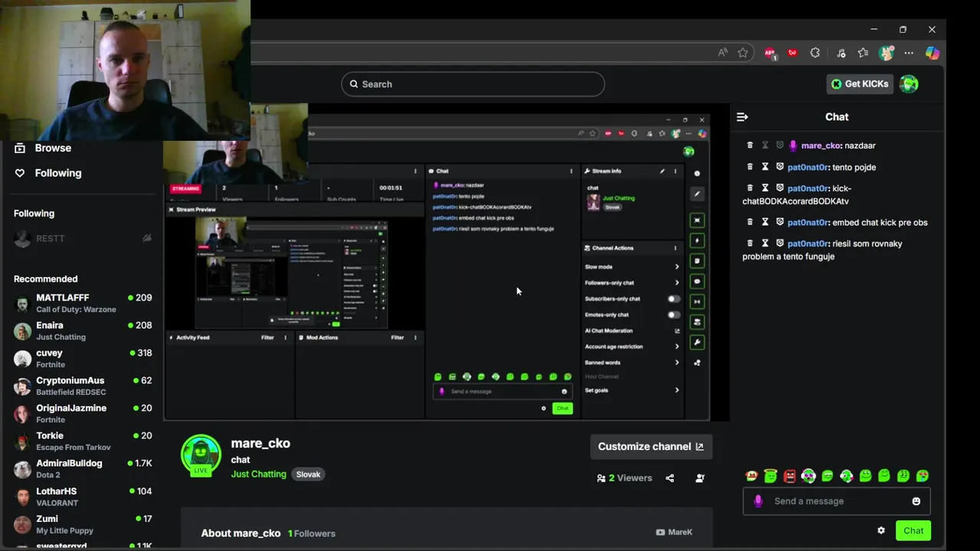The width and height of the screenshot is (980, 551).
Task: Open Enaira Just Chatting channel
Action: 83,331
